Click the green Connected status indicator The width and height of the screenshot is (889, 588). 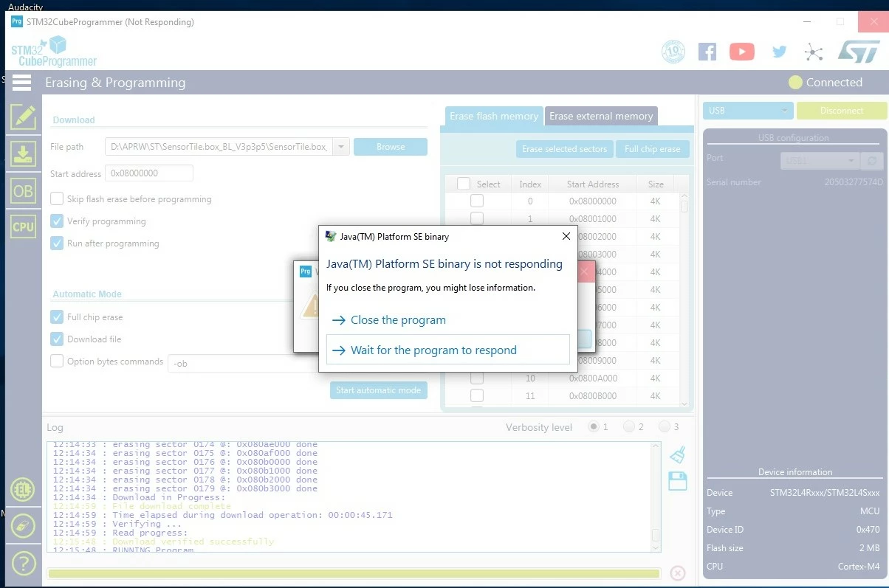click(x=795, y=83)
